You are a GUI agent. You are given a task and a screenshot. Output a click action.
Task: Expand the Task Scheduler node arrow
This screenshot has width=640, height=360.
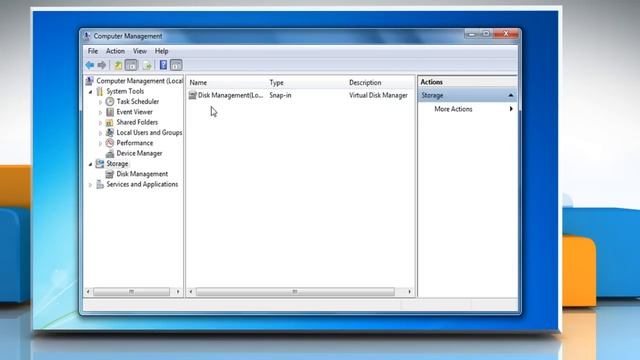[100, 102]
